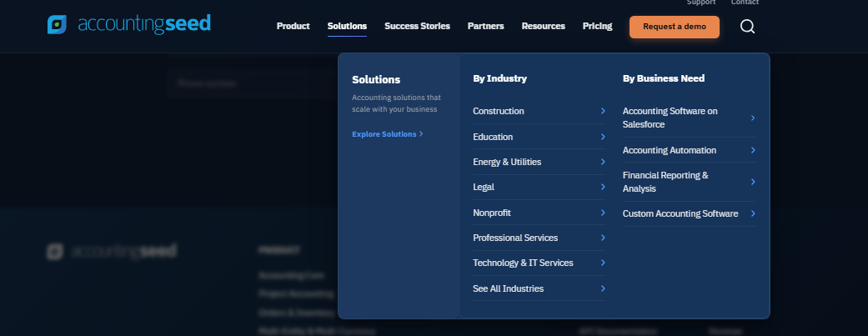
Task: Follow the Explore Solutions link
Action: click(388, 134)
